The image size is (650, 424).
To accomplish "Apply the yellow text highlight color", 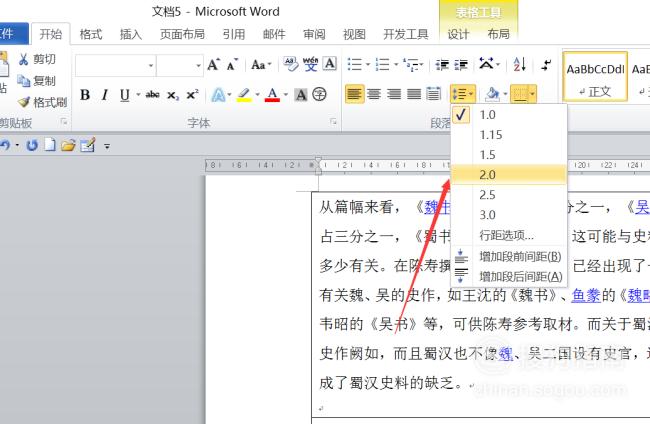I will tap(244, 95).
